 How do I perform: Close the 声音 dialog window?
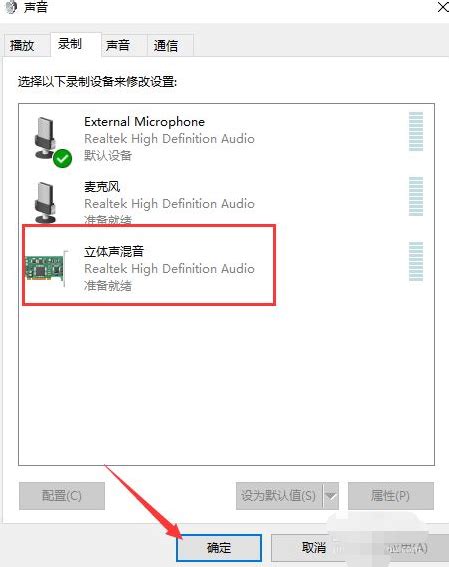coord(443,7)
